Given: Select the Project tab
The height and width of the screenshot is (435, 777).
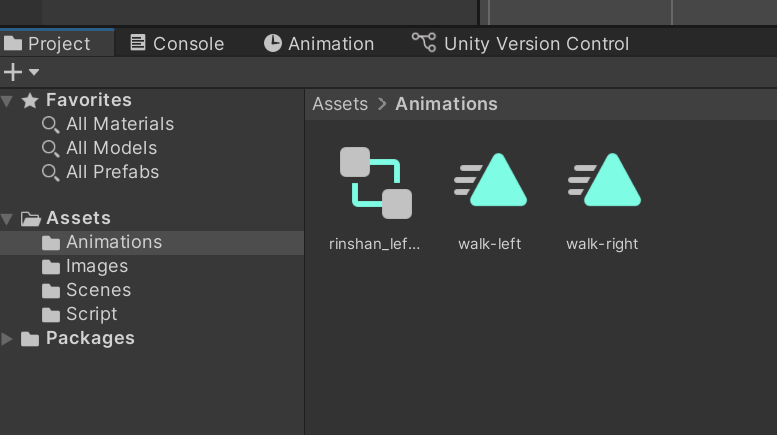Looking at the screenshot, I should pyautogui.click(x=48, y=44).
